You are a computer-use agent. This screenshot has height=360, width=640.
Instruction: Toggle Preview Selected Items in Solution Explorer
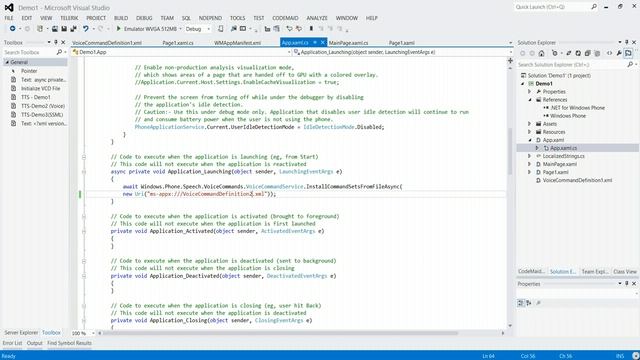[628, 53]
